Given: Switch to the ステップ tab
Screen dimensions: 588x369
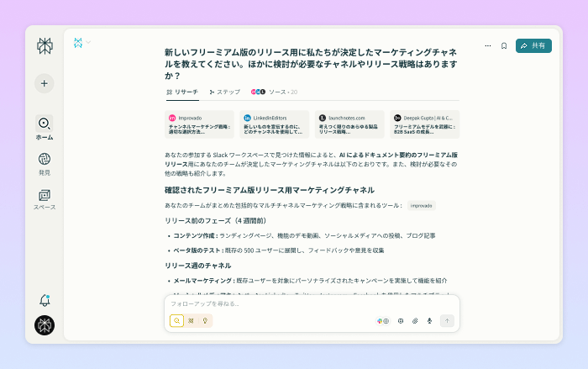Looking at the screenshot, I should 224,92.
